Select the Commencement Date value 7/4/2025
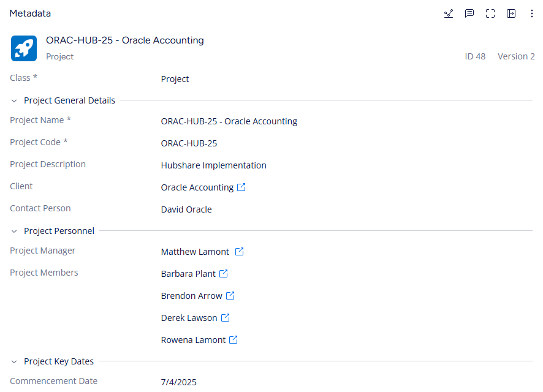The height and width of the screenshot is (392, 543). click(179, 382)
